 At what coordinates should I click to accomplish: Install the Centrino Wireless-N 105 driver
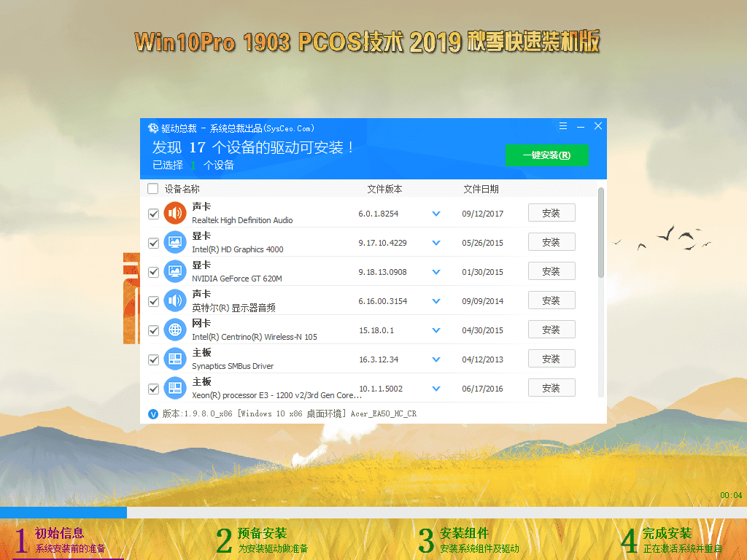(551, 330)
